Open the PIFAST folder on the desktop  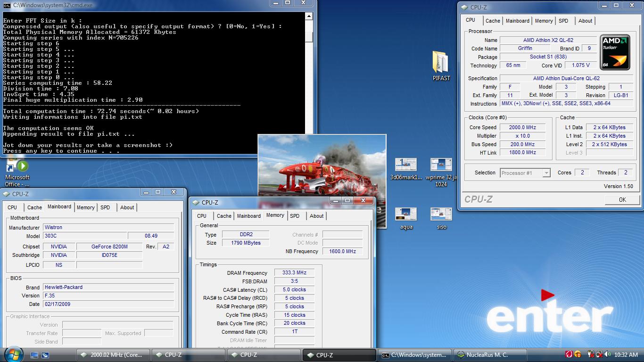point(441,66)
